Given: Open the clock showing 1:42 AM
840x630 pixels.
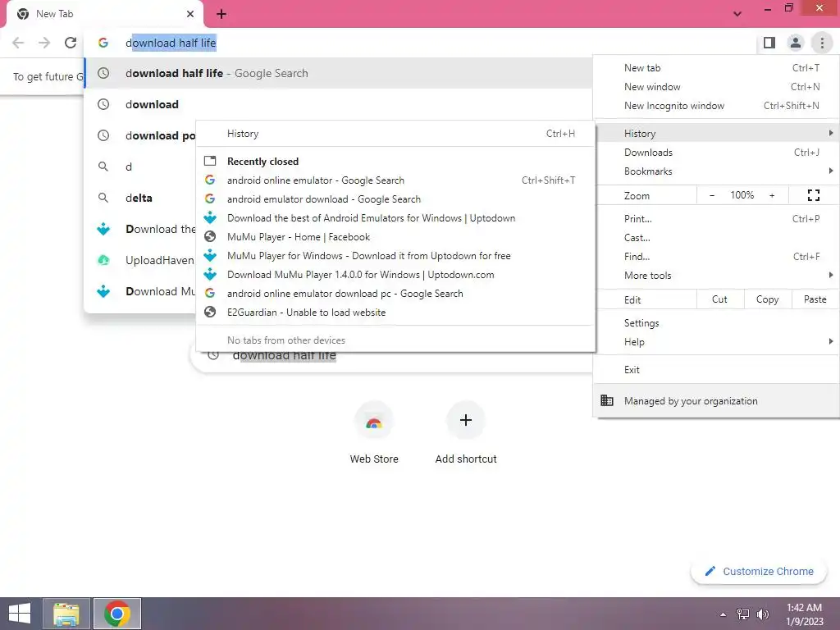Looking at the screenshot, I should (x=804, y=614).
